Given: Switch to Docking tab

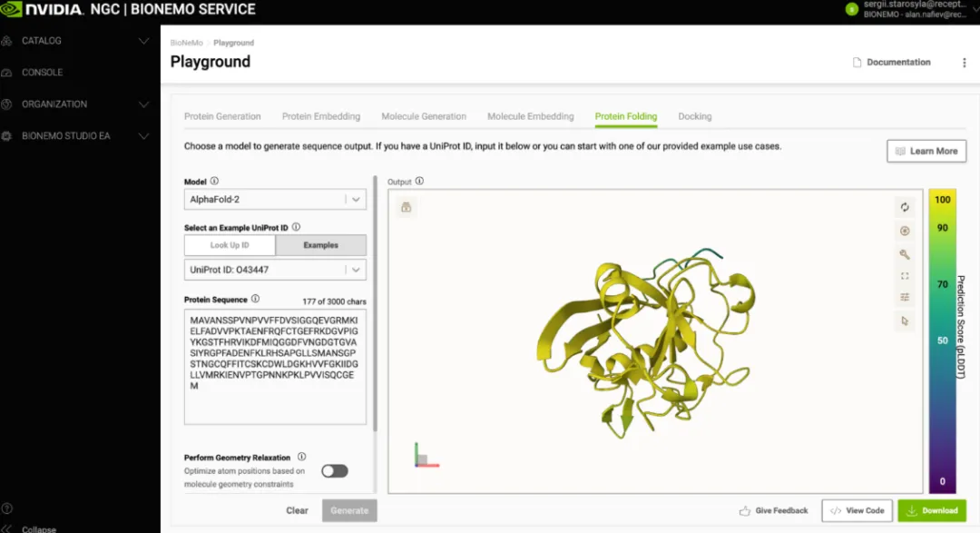Looking at the screenshot, I should coord(695,116).
